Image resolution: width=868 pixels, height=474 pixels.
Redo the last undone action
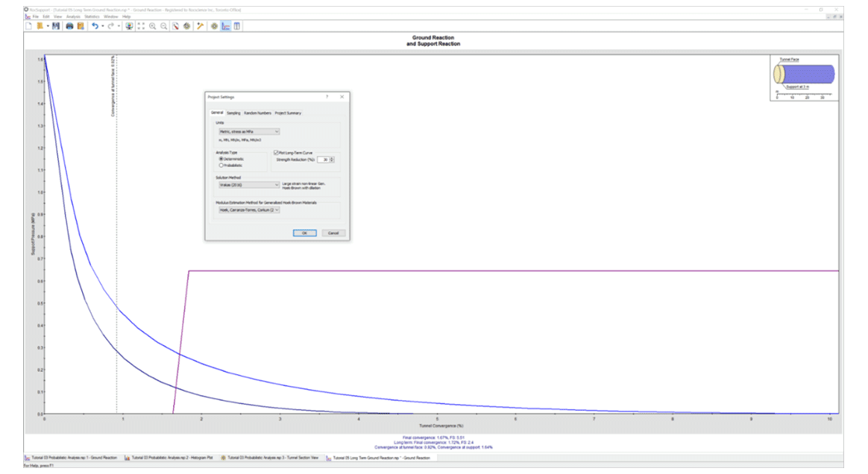(x=110, y=26)
